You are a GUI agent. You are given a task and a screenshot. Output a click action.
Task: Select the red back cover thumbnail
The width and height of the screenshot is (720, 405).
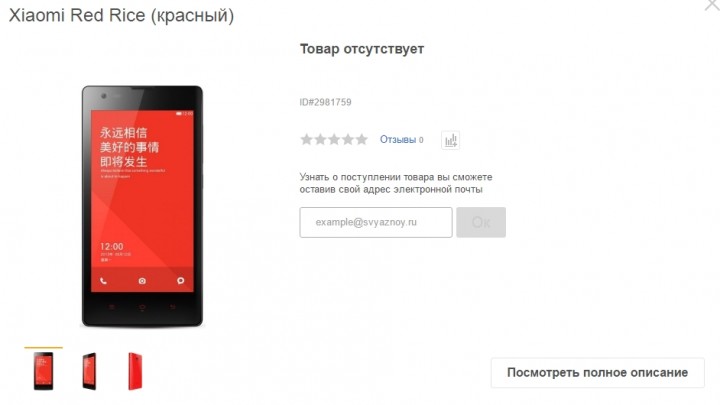(x=135, y=371)
